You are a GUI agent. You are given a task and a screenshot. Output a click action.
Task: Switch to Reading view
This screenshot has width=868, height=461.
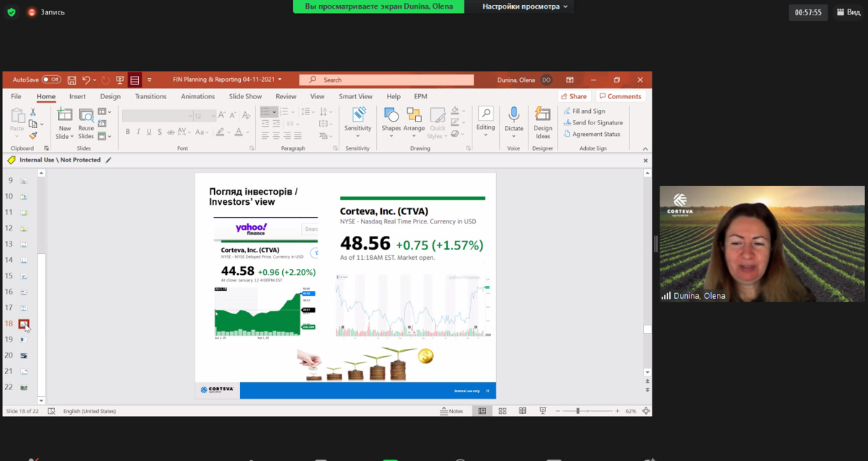[x=522, y=411]
